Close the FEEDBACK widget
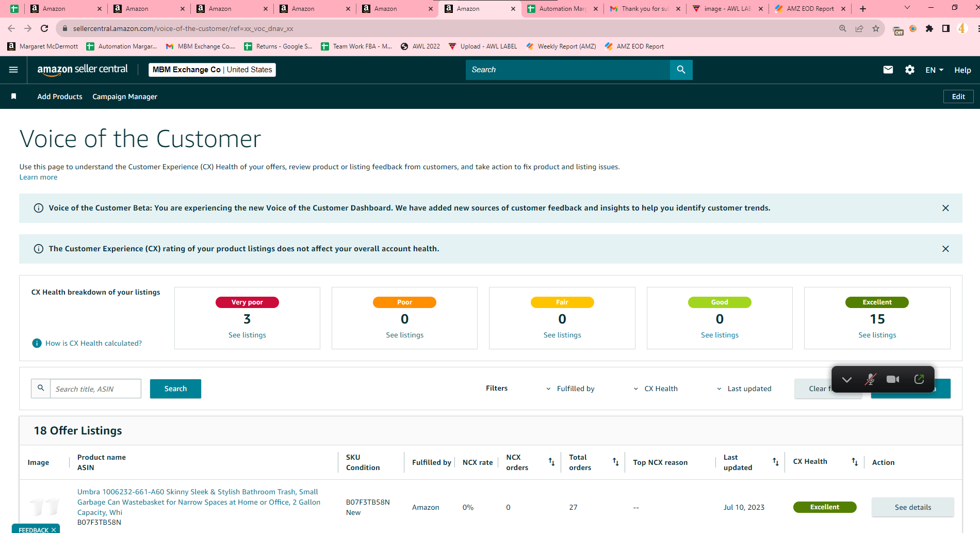The width and height of the screenshot is (980, 533). pos(54,529)
